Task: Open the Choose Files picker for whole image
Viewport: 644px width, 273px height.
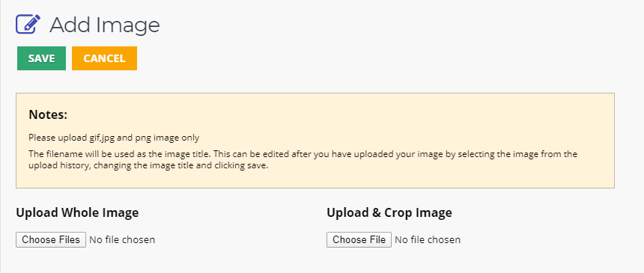Action: pyautogui.click(x=51, y=240)
